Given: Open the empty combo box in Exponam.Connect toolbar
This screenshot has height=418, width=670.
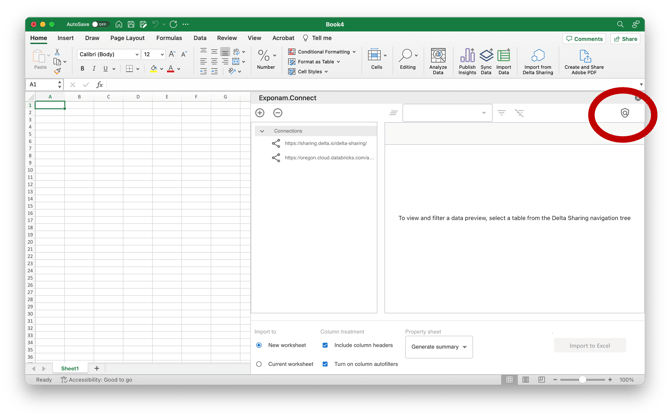Looking at the screenshot, I should (447, 113).
